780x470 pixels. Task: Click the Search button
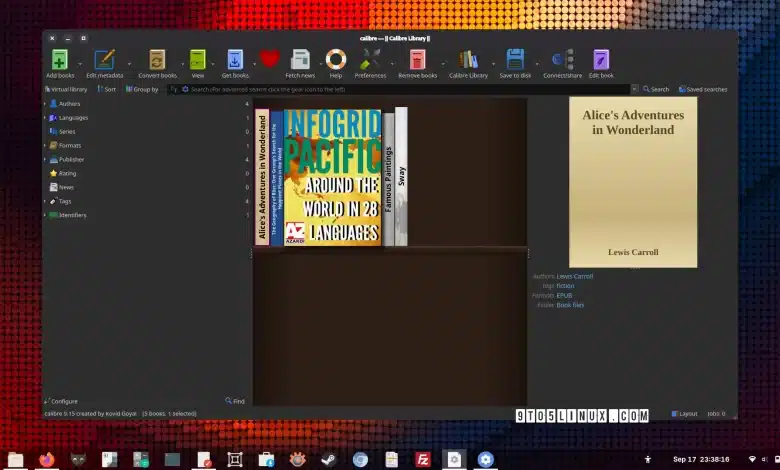click(656, 90)
